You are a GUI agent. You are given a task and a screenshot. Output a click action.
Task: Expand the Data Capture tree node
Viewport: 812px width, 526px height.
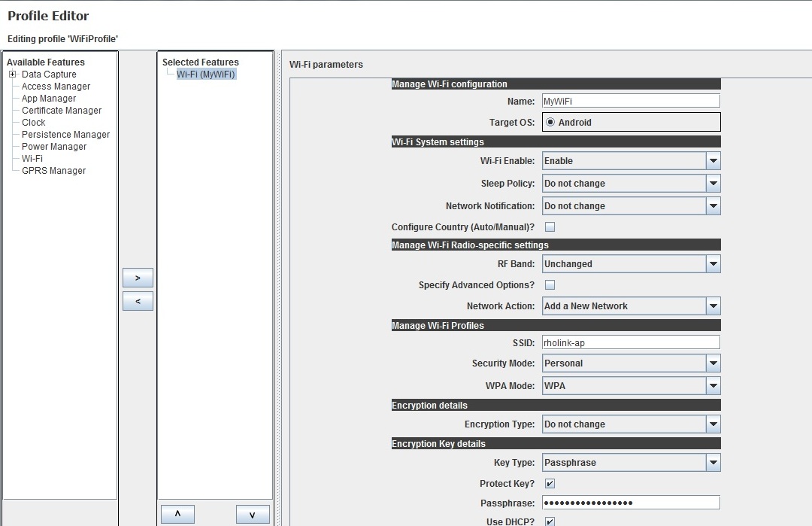12,74
